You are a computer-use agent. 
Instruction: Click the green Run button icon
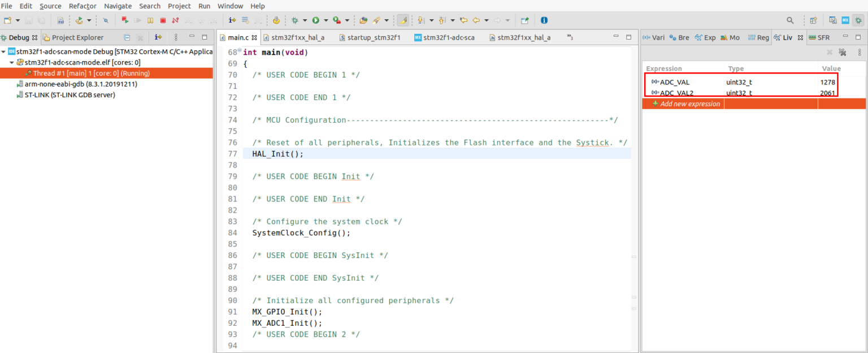coord(316,20)
